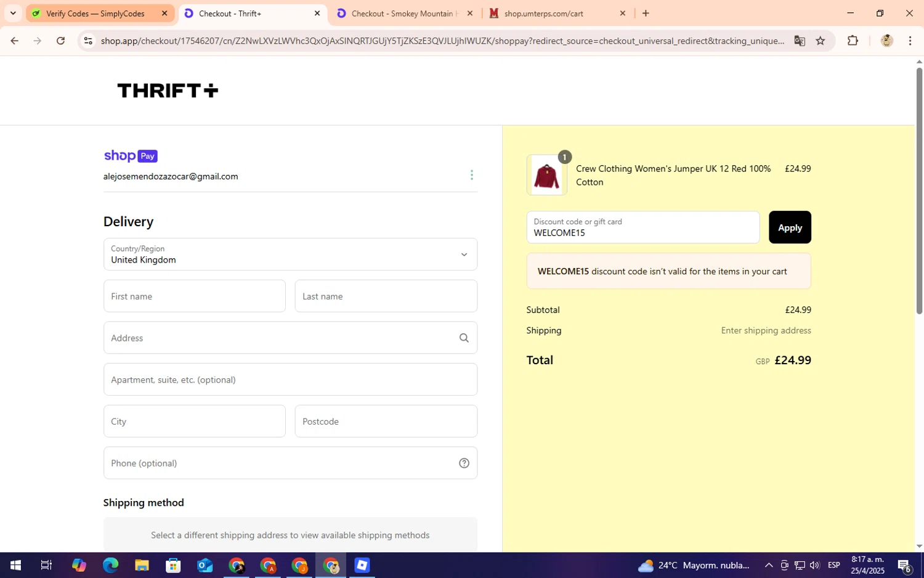Click the Postcode field
Screen dimensions: 924x578
point(386,421)
